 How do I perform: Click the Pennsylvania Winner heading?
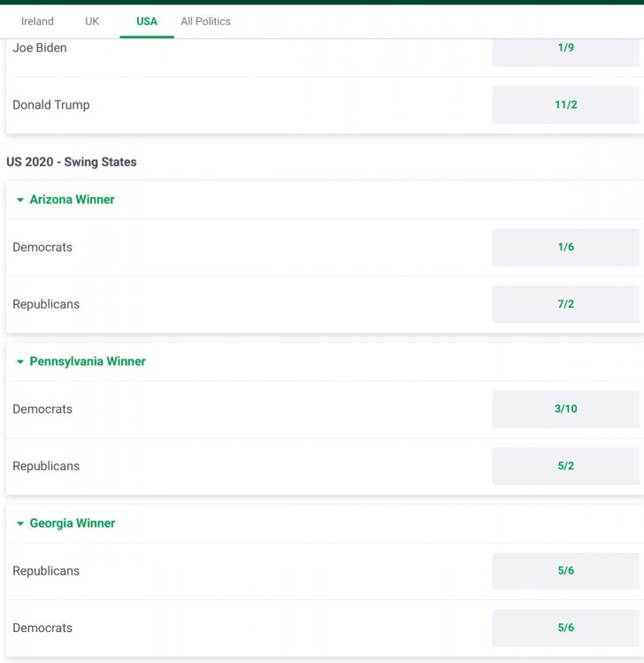[88, 362]
